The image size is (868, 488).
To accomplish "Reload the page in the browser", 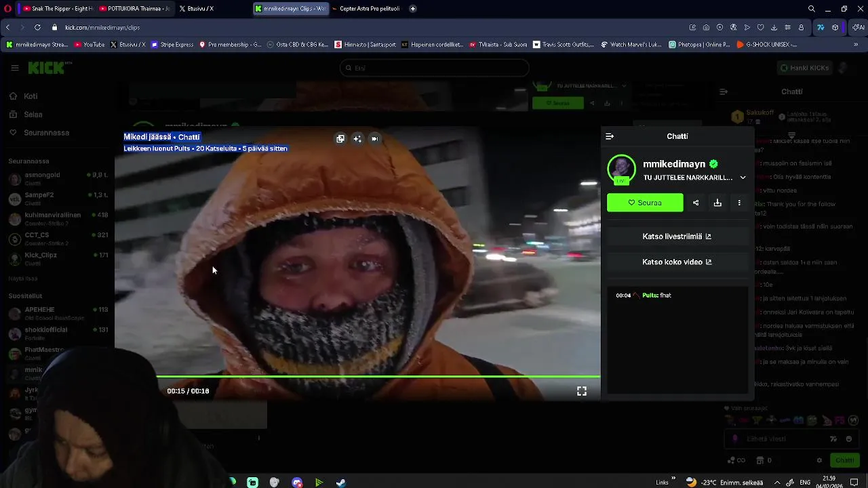I will [x=37, y=27].
